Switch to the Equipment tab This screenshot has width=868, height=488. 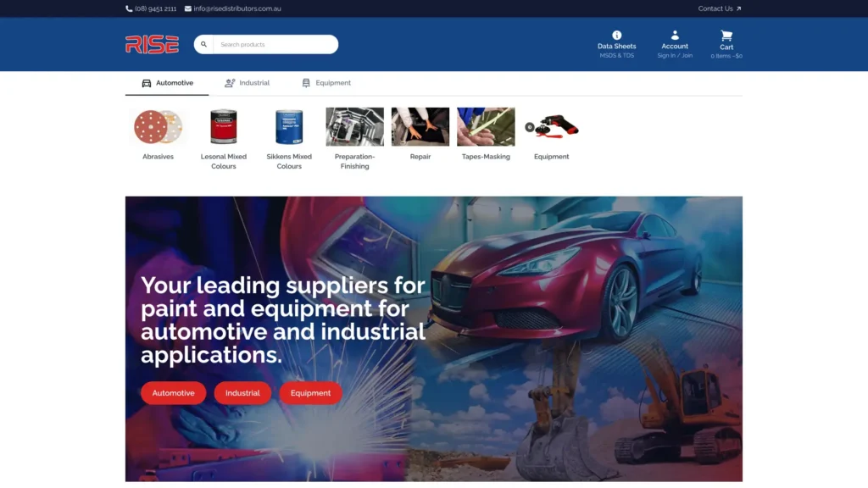click(x=326, y=83)
